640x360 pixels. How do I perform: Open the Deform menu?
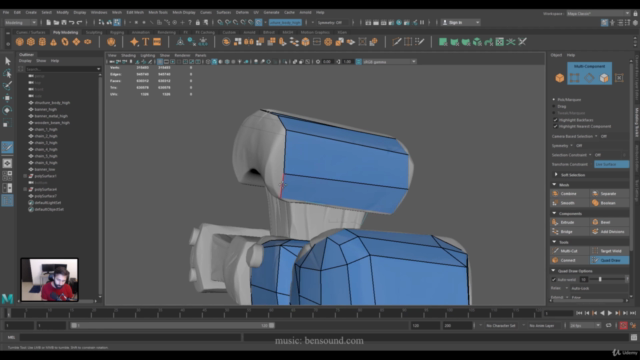click(x=242, y=12)
